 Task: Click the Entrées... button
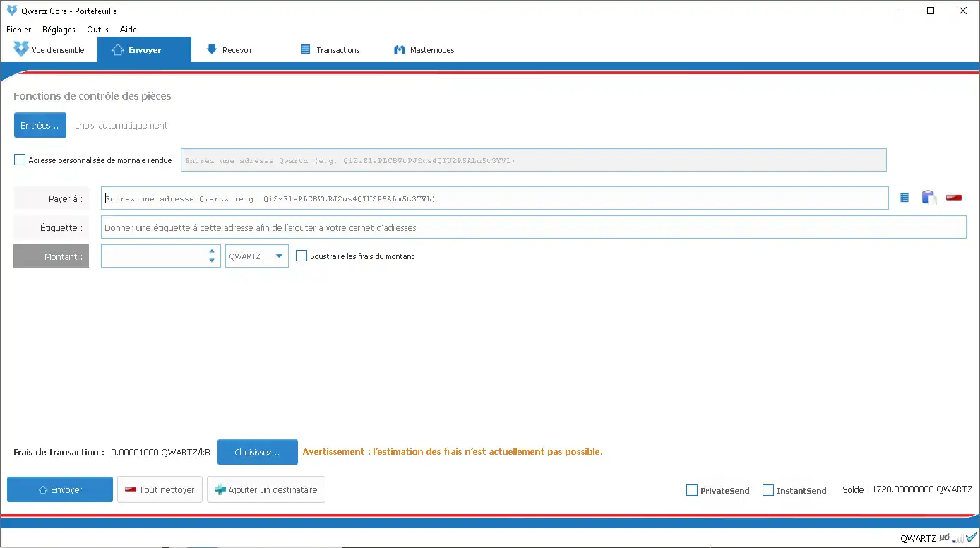pos(40,125)
